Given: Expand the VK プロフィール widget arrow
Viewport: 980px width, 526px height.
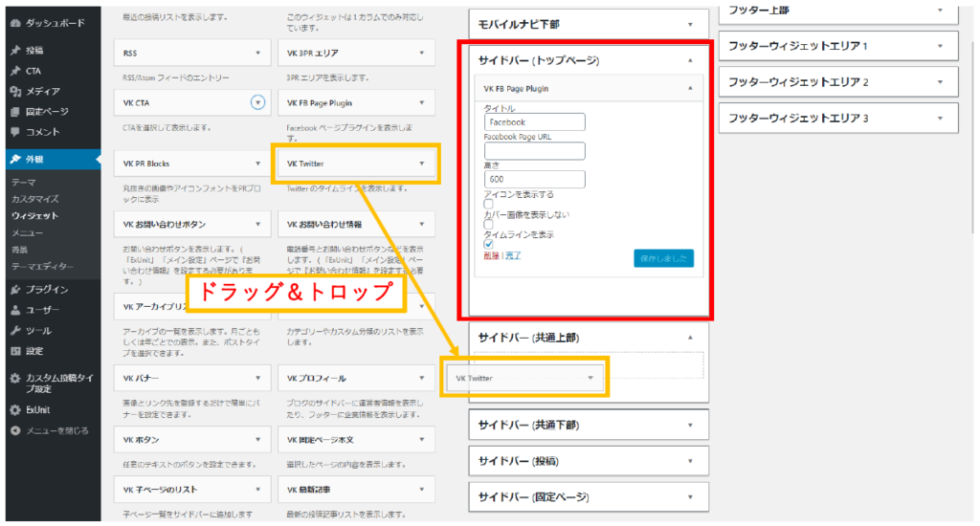Looking at the screenshot, I should pos(422,378).
